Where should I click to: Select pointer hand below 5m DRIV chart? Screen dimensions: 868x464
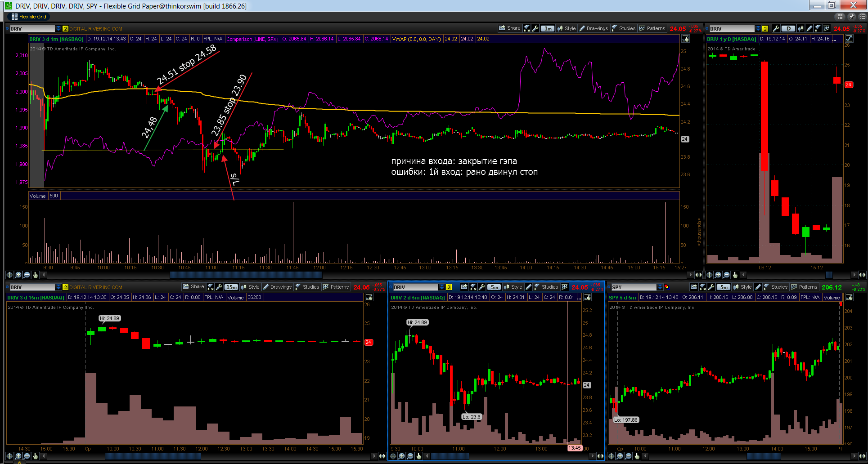tap(418, 456)
